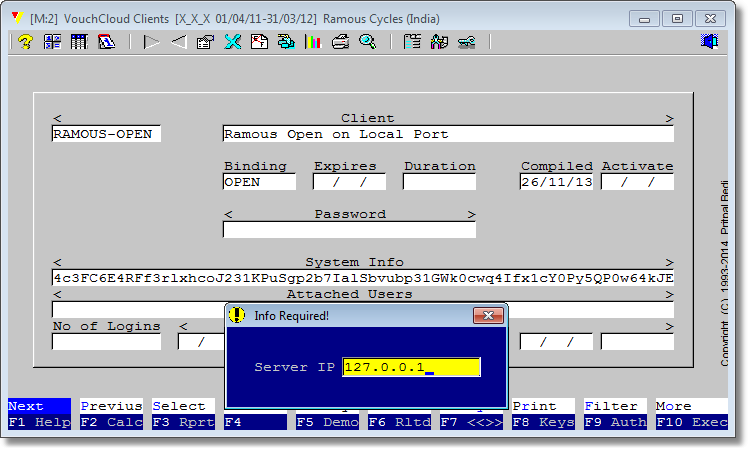The width and height of the screenshot is (748, 450).
Task: Click the Activate date field
Action: [637, 182]
